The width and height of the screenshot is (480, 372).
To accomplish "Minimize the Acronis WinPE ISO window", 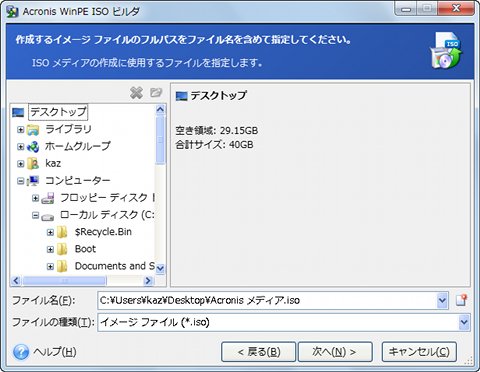I will 406,9.
